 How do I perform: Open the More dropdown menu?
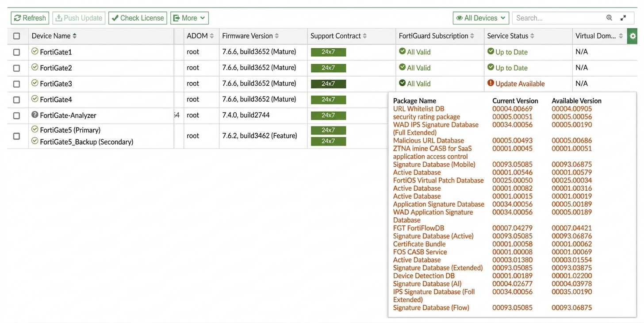(x=189, y=18)
